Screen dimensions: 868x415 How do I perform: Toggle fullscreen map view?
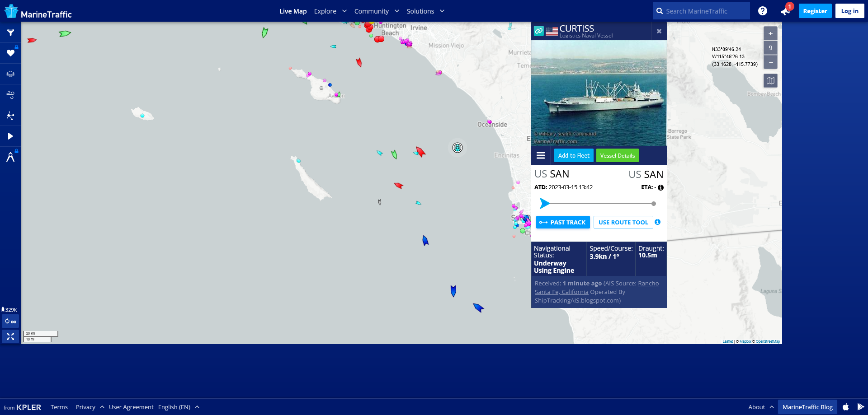(10, 336)
